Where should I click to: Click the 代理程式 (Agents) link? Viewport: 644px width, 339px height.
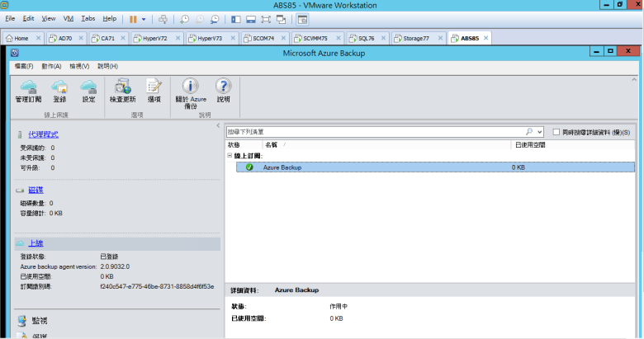tap(43, 134)
